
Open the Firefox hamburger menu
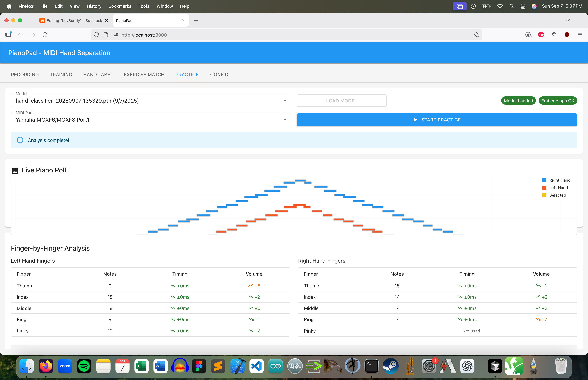pyautogui.click(x=580, y=35)
